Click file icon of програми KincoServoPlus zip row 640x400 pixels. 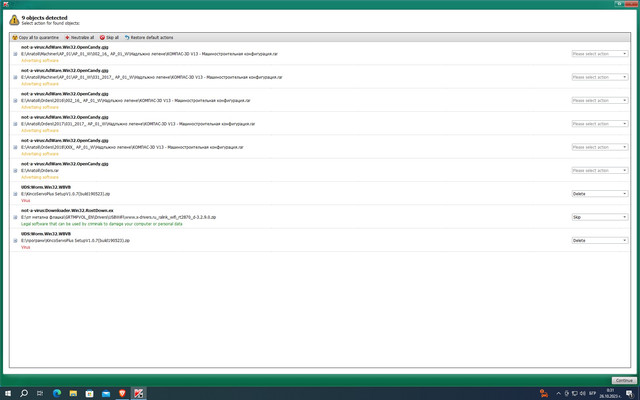coord(15,240)
